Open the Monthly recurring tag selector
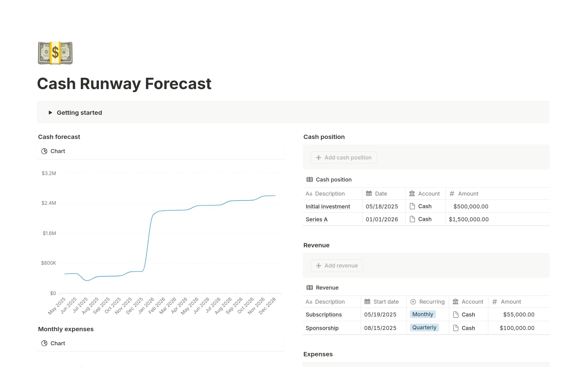The height and width of the screenshot is (367, 588). click(x=423, y=314)
